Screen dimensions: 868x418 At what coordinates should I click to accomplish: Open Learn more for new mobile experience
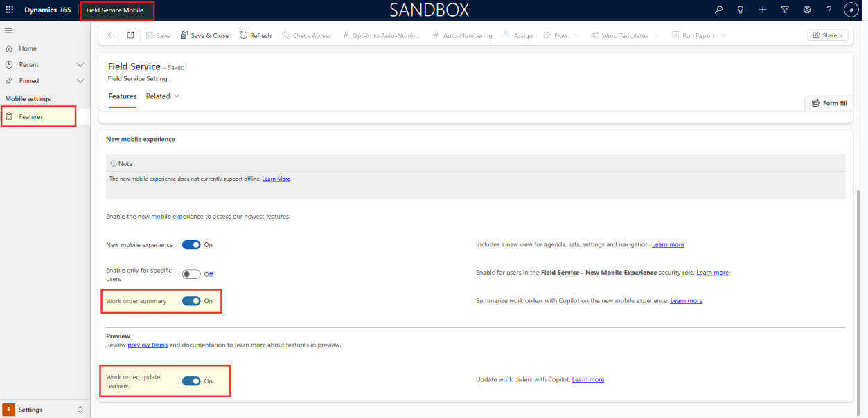[x=668, y=244]
